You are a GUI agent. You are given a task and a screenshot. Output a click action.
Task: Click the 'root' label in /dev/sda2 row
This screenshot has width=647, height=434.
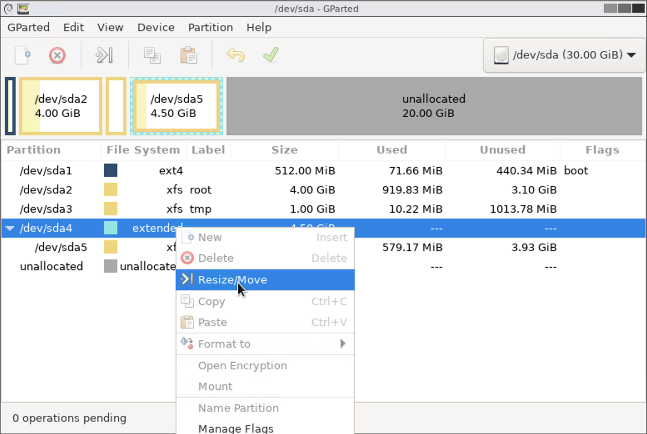pyautogui.click(x=201, y=190)
